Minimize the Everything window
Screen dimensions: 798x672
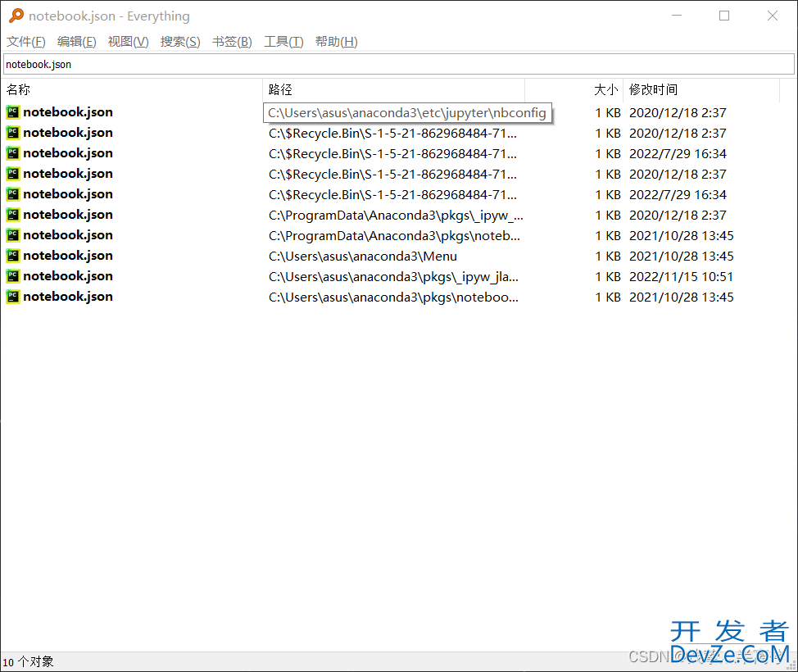click(677, 16)
